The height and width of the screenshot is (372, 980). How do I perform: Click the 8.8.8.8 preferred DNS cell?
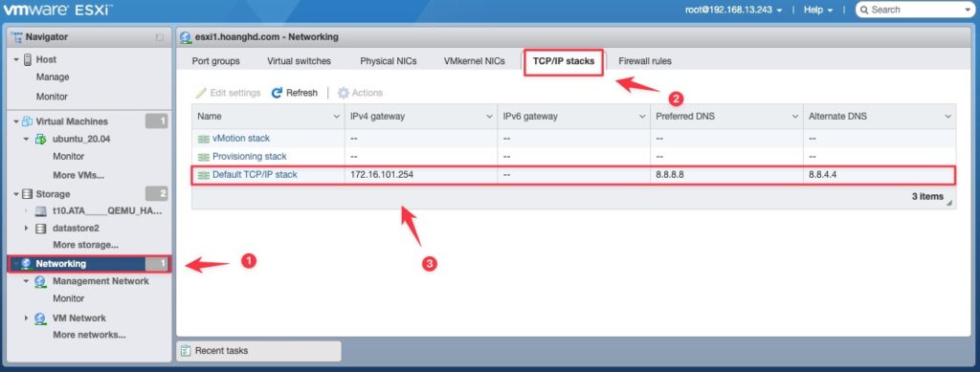pyautogui.click(x=726, y=175)
